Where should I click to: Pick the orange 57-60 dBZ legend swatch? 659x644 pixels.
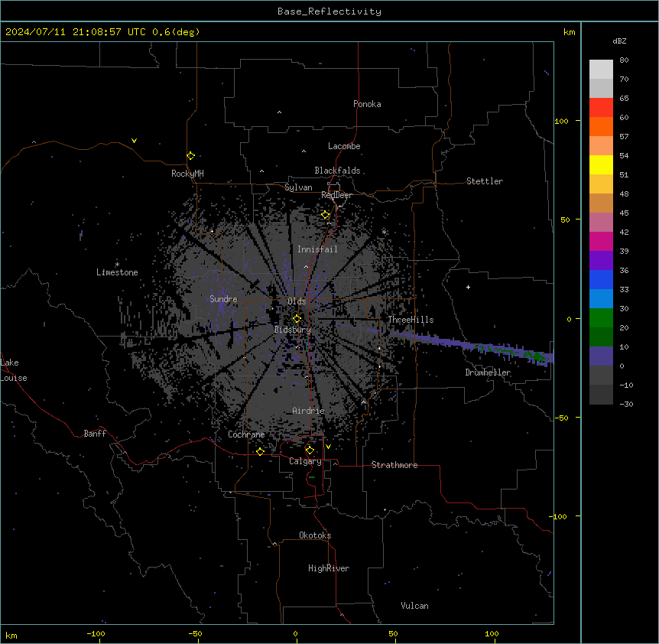601,126
